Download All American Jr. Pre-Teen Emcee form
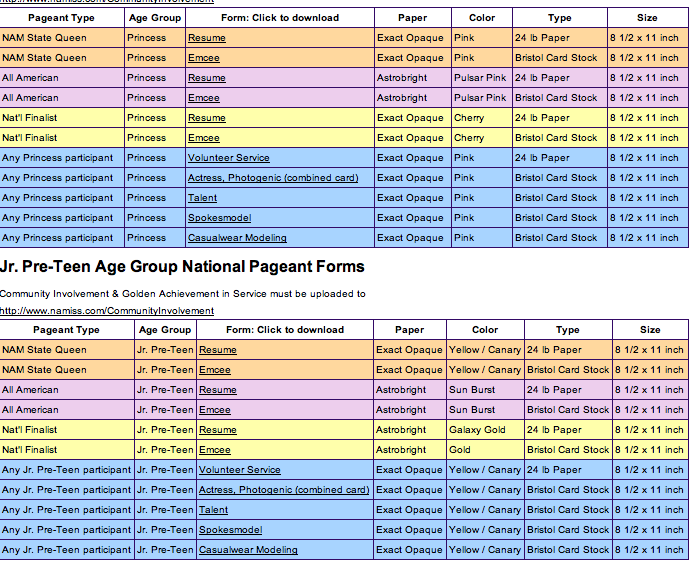This screenshot has height=566, width=697. (215, 410)
